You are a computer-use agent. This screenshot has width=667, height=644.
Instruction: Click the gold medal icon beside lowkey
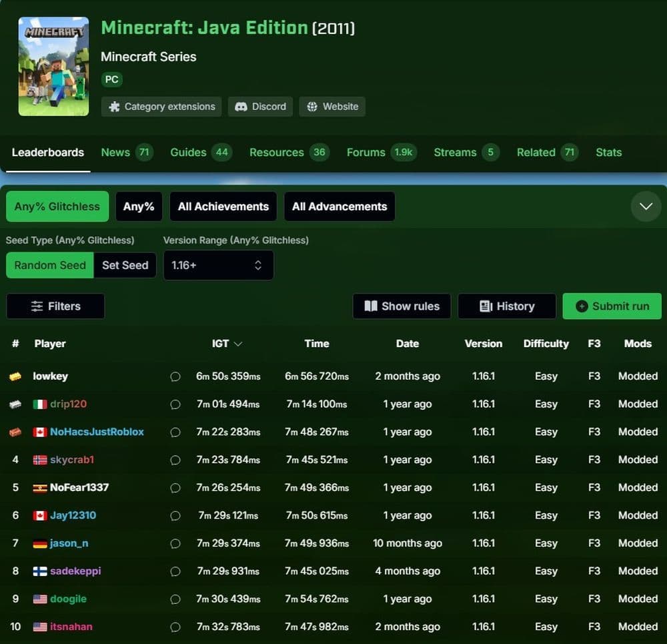click(15, 376)
